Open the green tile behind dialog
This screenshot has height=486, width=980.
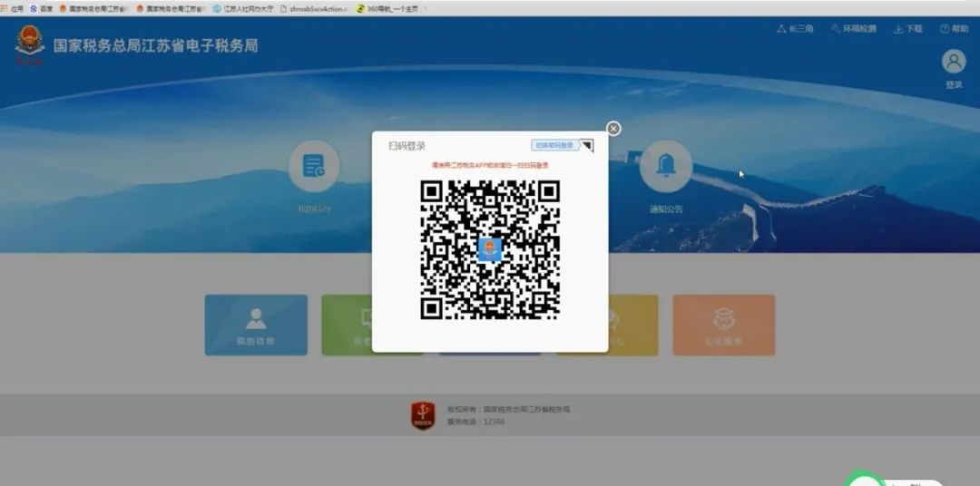(x=347, y=325)
